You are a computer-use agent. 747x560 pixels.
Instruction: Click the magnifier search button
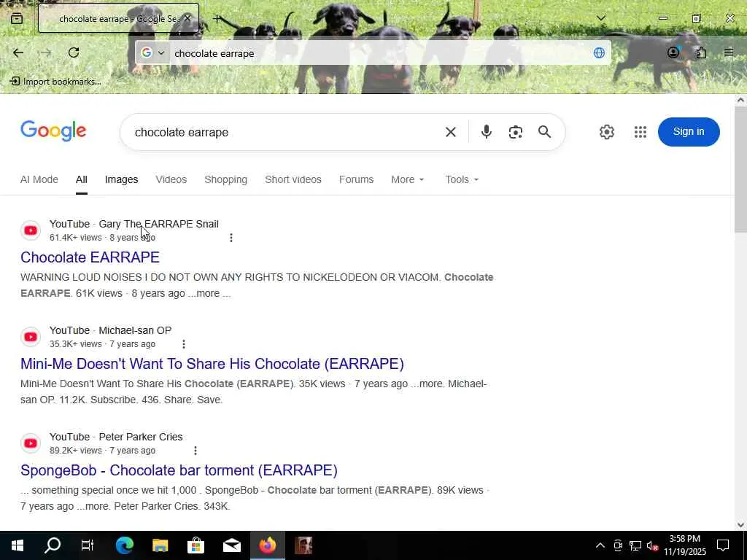544,132
